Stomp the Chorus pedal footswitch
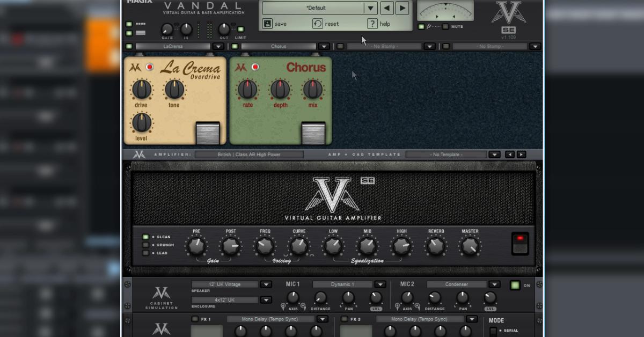This screenshot has height=337, width=644. [x=313, y=133]
